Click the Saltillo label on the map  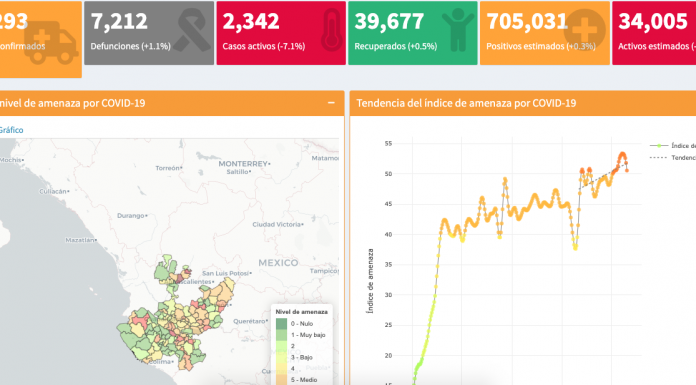(238, 172)
